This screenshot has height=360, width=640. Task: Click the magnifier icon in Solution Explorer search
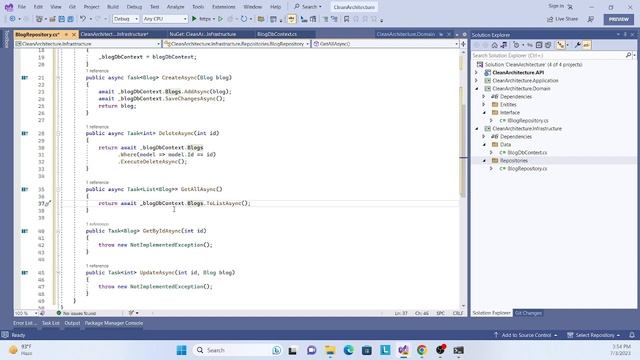(628, 55)
